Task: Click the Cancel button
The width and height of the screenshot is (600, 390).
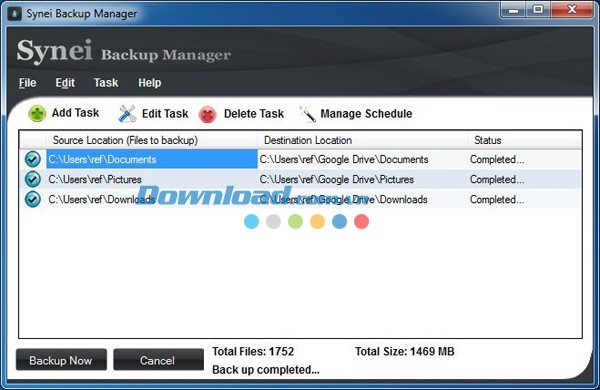Action: (x=158, y=360)
